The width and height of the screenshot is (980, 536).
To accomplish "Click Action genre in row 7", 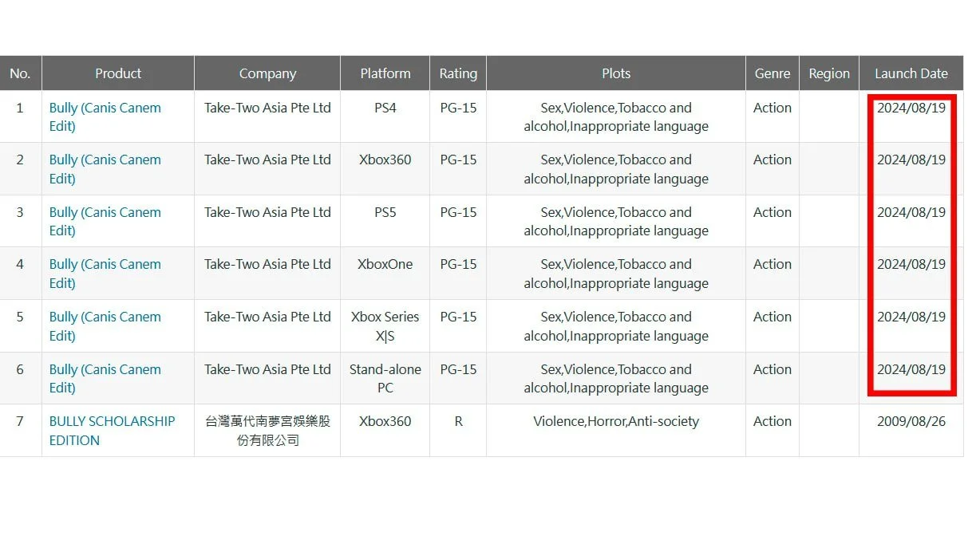I will [773, 421].
